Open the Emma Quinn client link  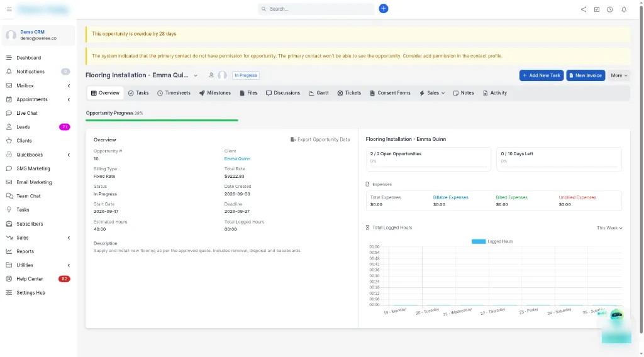237,159
